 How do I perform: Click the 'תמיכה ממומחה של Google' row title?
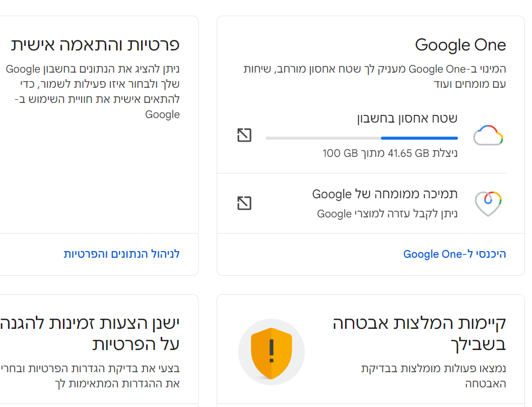(385, 194)
